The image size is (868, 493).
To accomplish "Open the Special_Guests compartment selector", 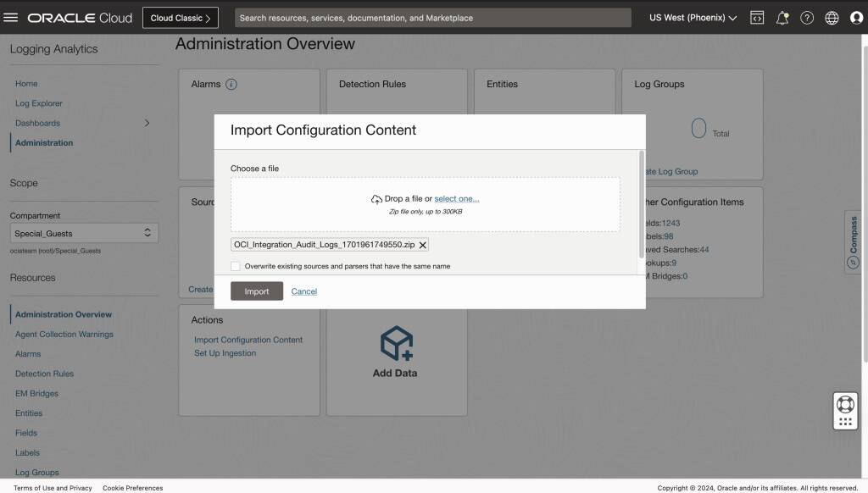I will click(x=82, y=232).
